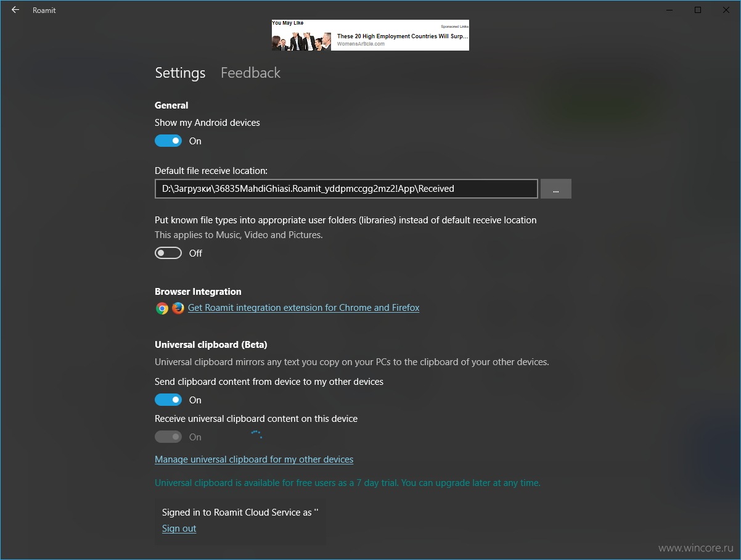Viewport: 741px width, 560px height.
Task: Disable Show my Android devices toggle
Action: pyautogui.click(x=168, y=141)
